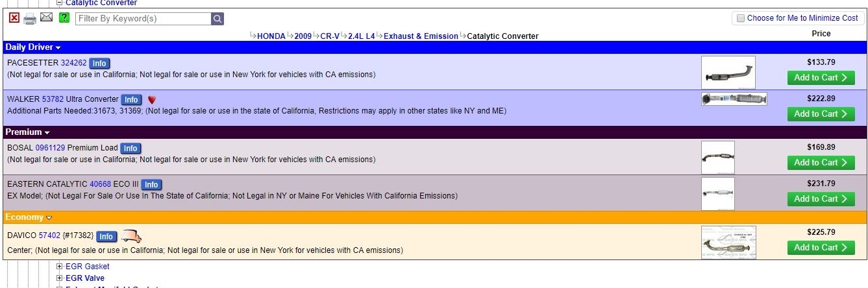Image resolution: width=868 pixels, height=288 pixels.
Task: Add BOSAL 0961129 to cart
Action: (x=821, y=163)
